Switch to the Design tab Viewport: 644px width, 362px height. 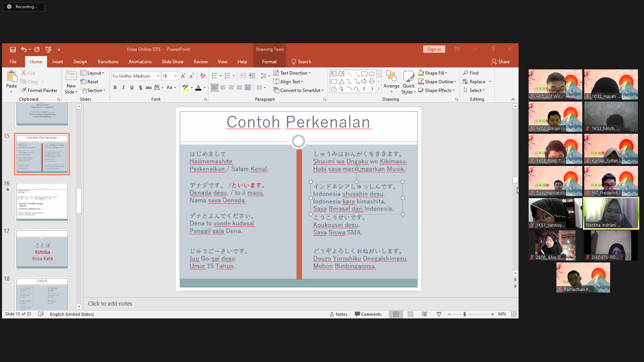[x=80, y=62]
